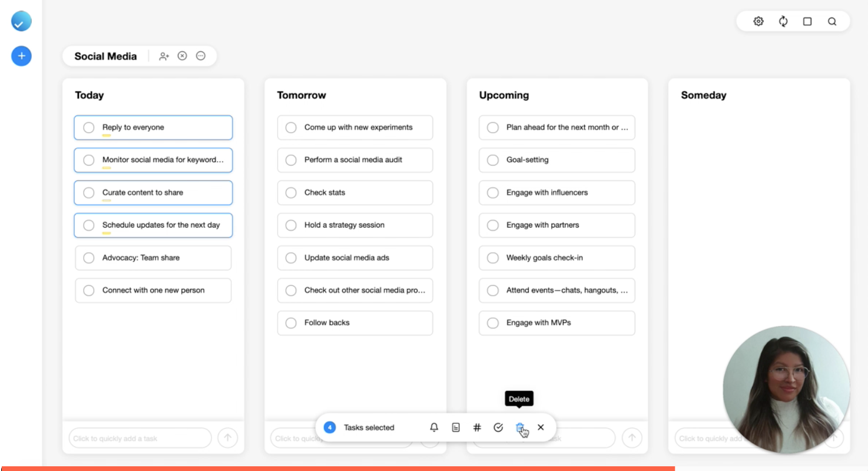868x471 pixels.
Task: Check off 'Follow backs' circle
Action: coord(291,323)
